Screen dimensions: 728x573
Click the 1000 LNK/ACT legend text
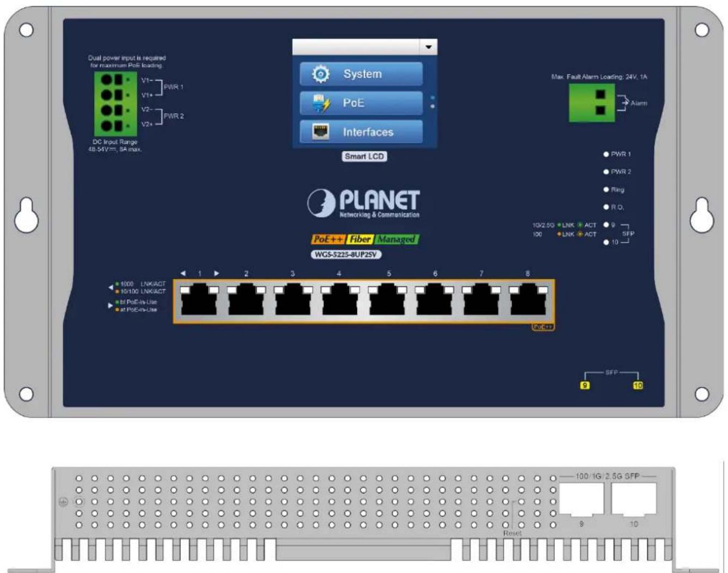pyautogui.click(x=143, y=284)
